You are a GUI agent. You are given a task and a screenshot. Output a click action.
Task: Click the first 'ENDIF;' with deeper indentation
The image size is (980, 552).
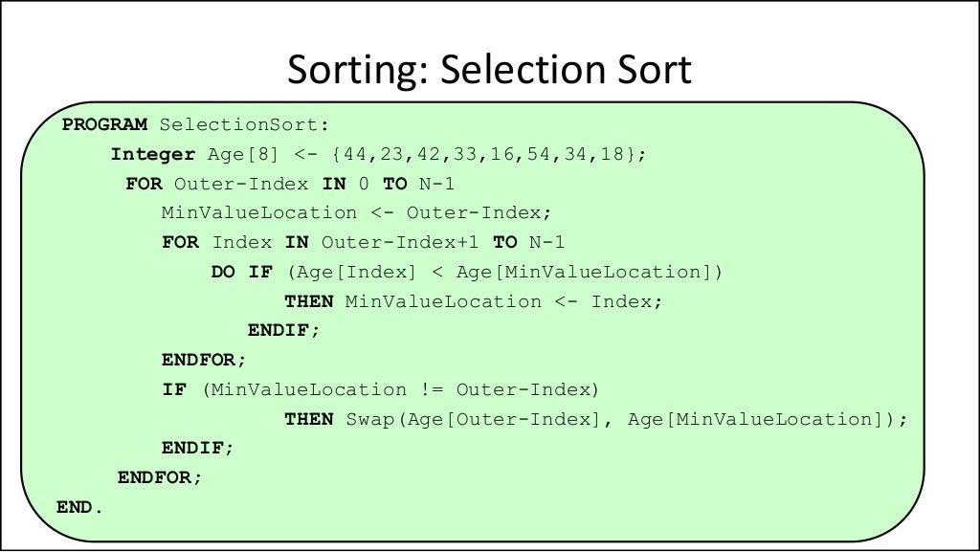coord(283,330)
